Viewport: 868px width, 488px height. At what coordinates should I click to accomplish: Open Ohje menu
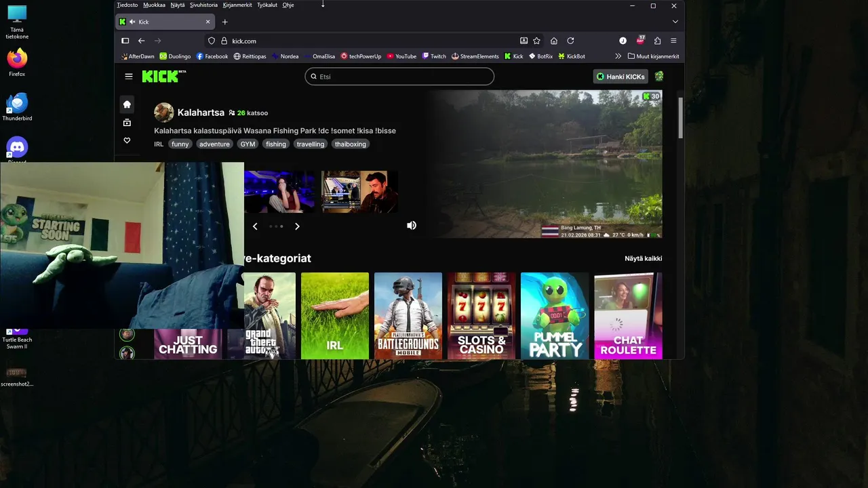click(x=288, y=5)
